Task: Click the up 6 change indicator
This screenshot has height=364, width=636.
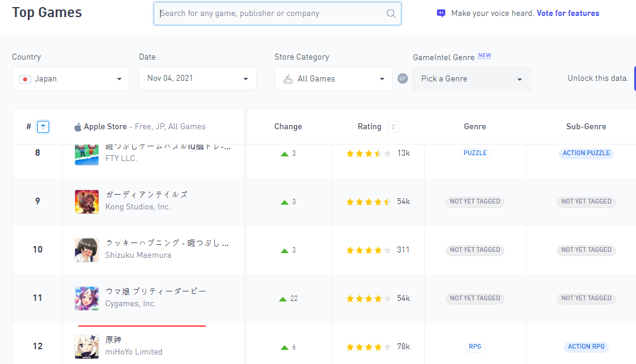Action: click(288, 347)
